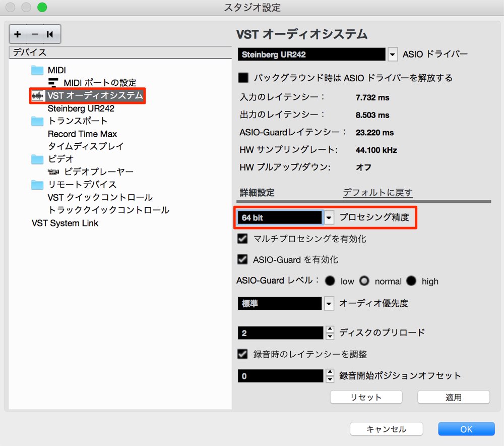Click the オフ pull up/down value
Screen dimensions: 504x446
tap(363, 168)
